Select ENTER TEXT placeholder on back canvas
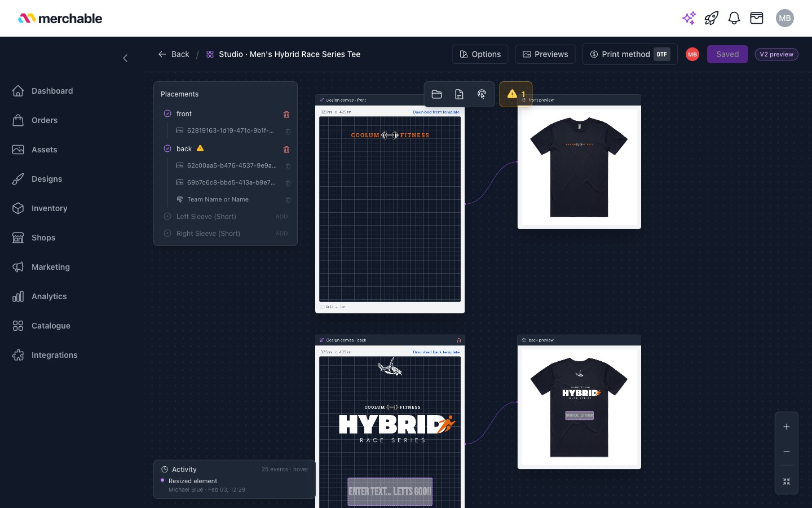The image size is (812, 508). click(390, 492)
